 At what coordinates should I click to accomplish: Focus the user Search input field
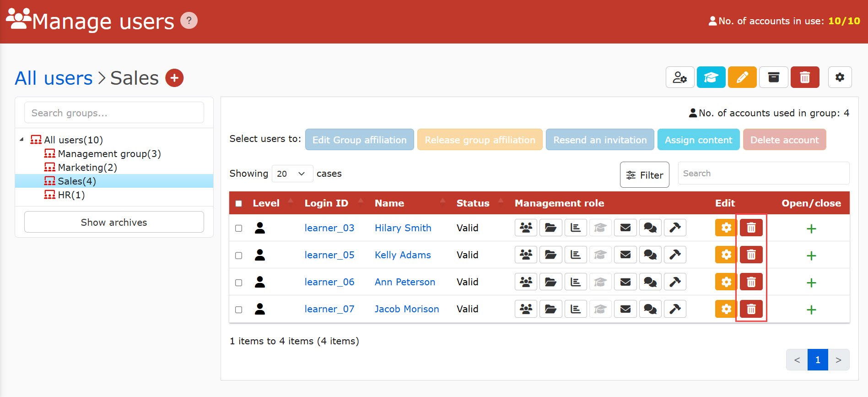[764, 173]
